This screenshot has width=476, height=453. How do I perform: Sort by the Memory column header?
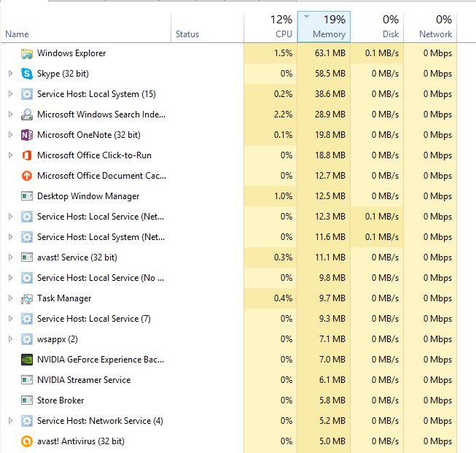pos(324,27)
